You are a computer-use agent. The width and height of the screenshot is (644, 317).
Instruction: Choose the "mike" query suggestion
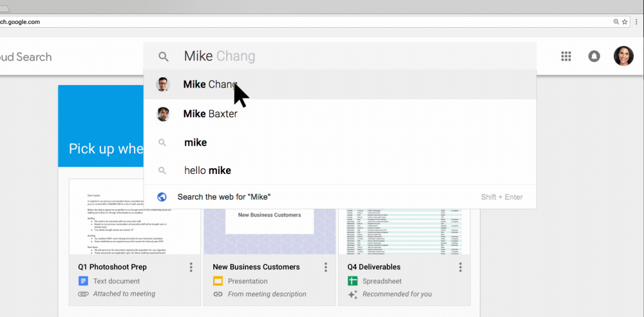tap(339, 142)
